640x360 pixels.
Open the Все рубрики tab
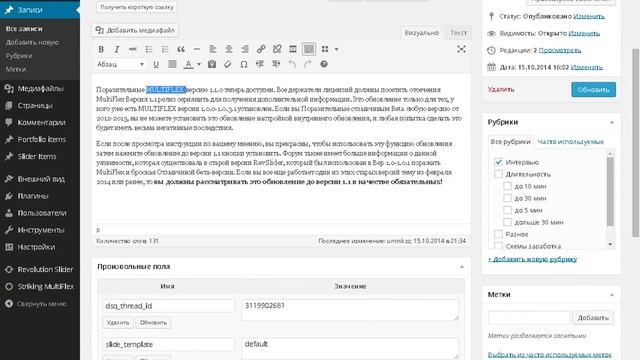tap(510, 142)
